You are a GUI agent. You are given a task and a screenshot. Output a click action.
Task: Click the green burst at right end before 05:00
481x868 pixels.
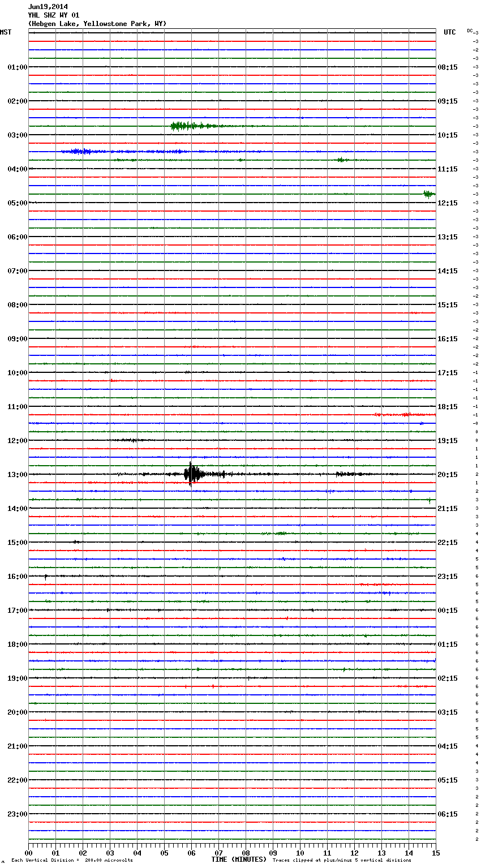pyautogui.click(x=429, y=194)
